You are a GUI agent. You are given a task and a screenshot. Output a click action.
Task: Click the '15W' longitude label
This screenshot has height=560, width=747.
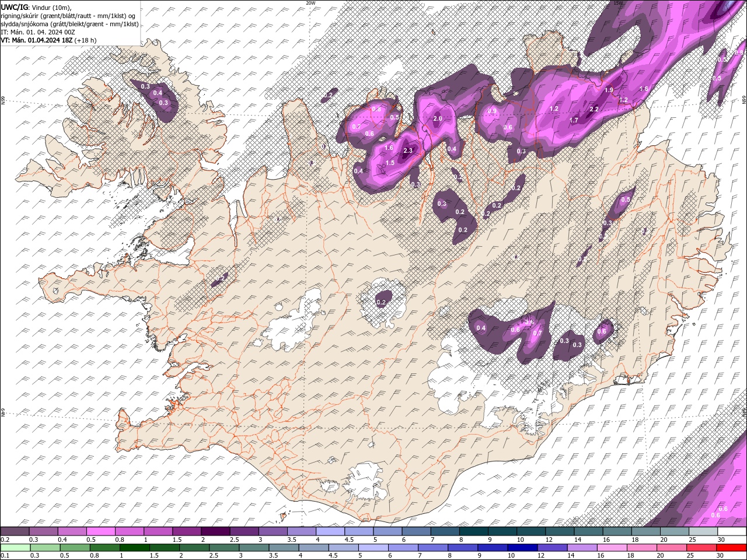point(619,3)
